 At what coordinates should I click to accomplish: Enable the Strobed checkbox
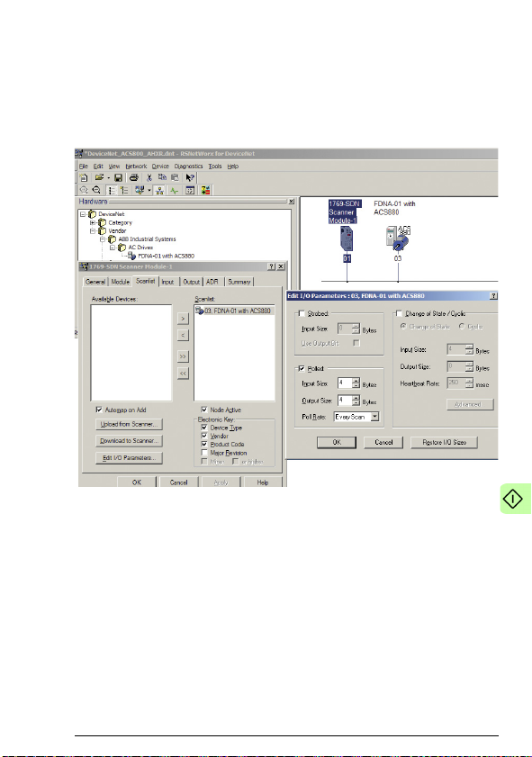pyautogui.click(x=302, y=313)
